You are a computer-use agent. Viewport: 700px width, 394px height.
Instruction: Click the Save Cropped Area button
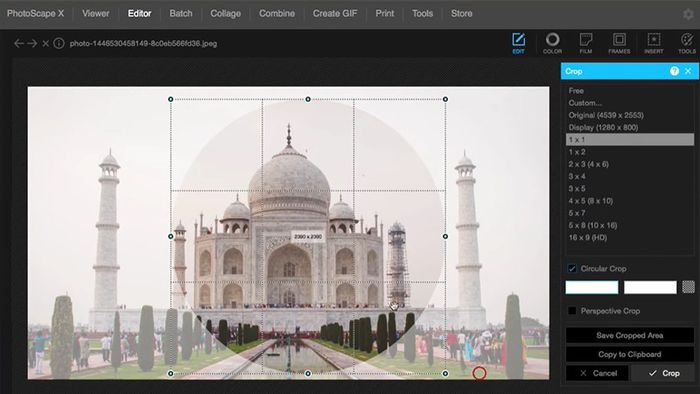tap(630, 336)
